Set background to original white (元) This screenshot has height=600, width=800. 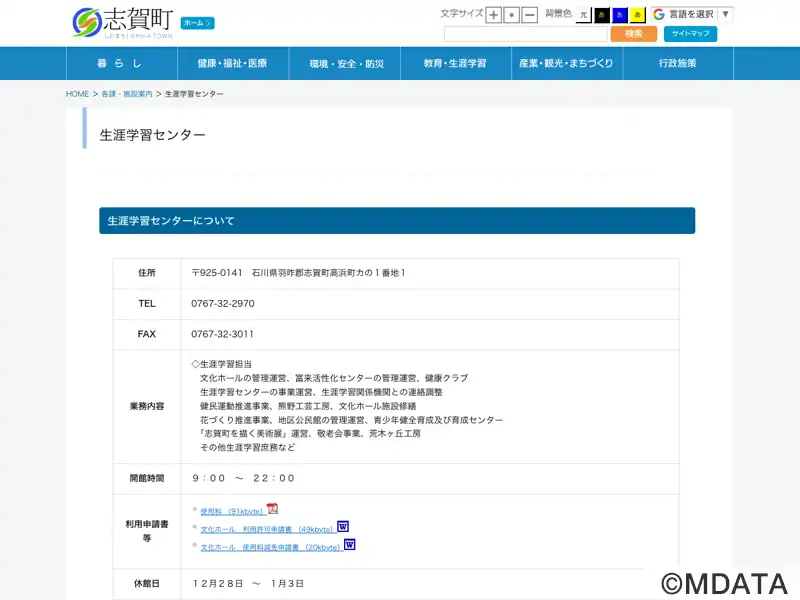click(583, 15)
